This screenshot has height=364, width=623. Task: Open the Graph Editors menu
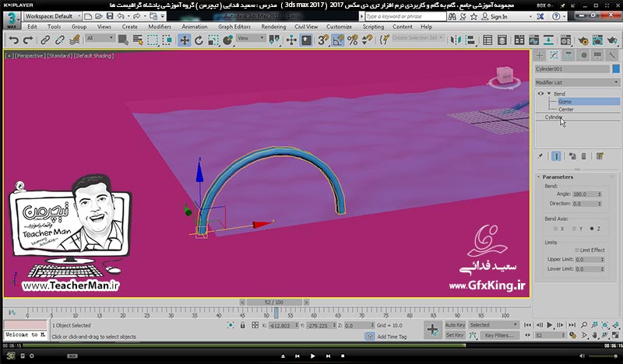click(x=234, y=27)
